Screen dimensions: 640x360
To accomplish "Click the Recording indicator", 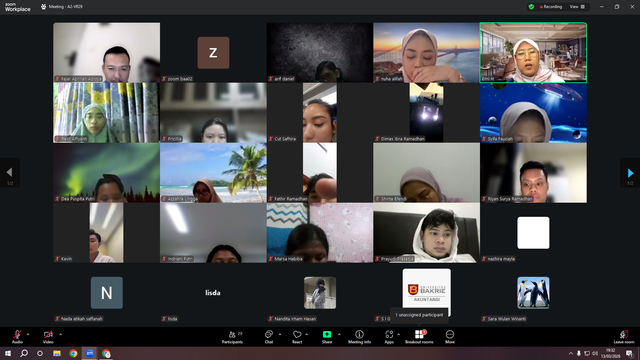I will 551,7.
